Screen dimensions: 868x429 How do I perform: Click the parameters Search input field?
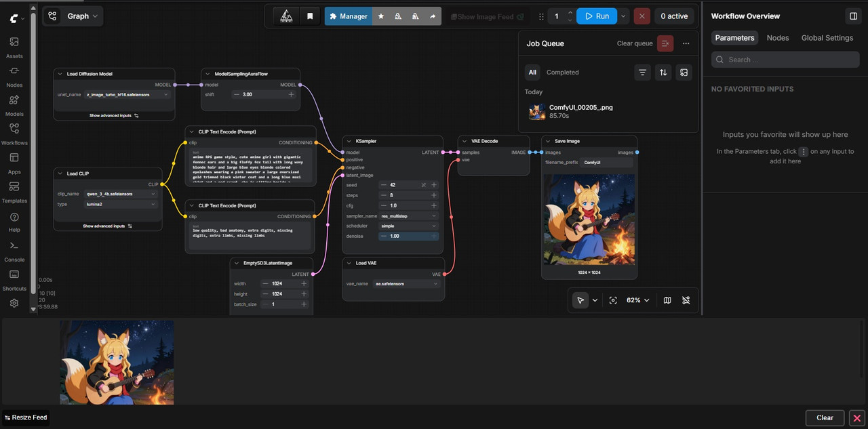click(x=785, y=60)
